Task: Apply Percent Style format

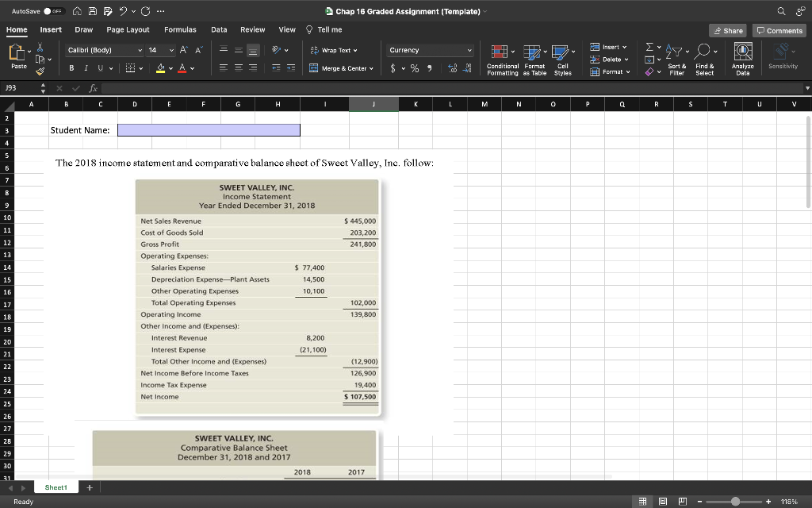Action: [415, 68]
